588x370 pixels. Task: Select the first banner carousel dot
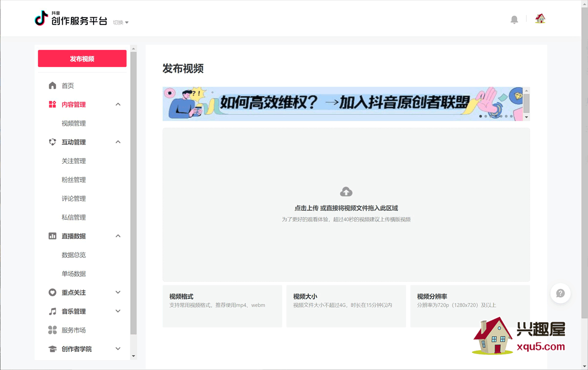[480, 116]
